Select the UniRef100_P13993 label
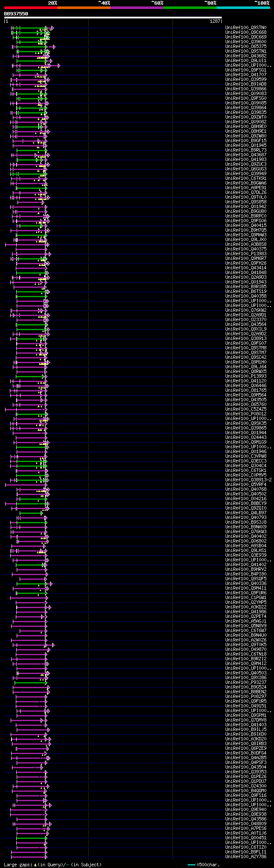The height and width of the screenshot is (868, 274). (246, 376)
